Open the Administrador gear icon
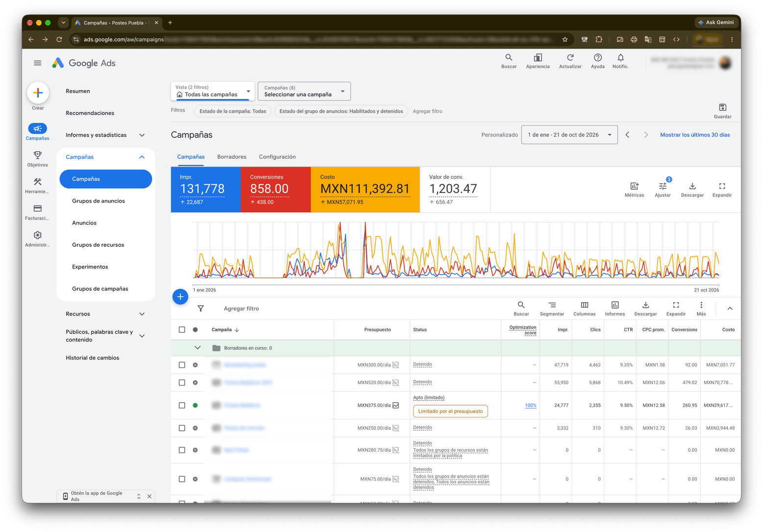This screenshot has width=763, height=532. coord(38,235)
